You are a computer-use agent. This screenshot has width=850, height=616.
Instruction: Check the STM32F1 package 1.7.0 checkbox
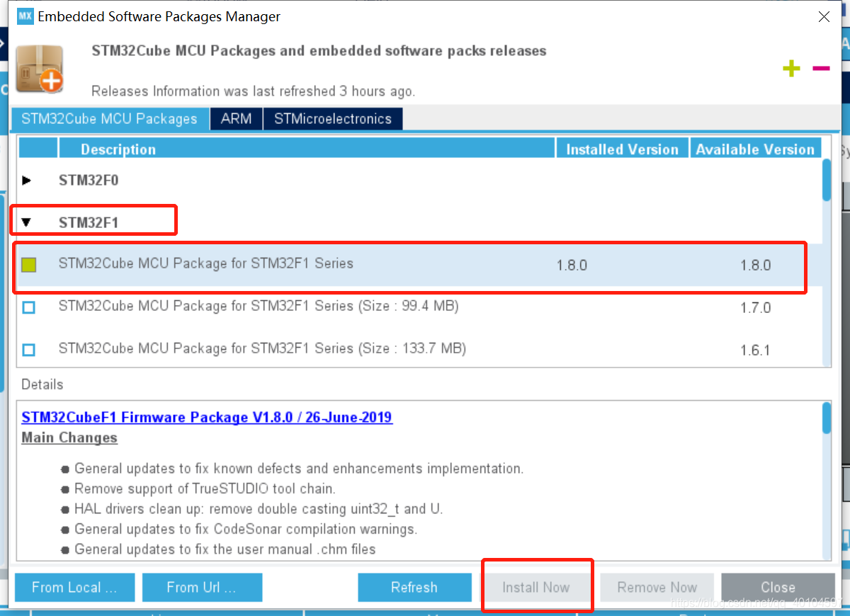point(28,307)
